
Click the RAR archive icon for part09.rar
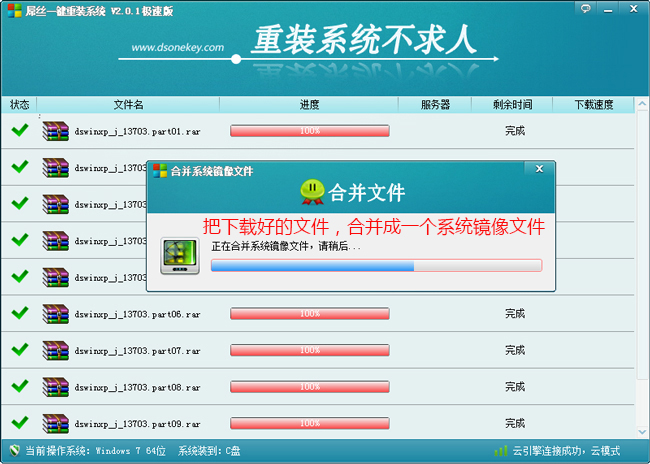(56, 423)
